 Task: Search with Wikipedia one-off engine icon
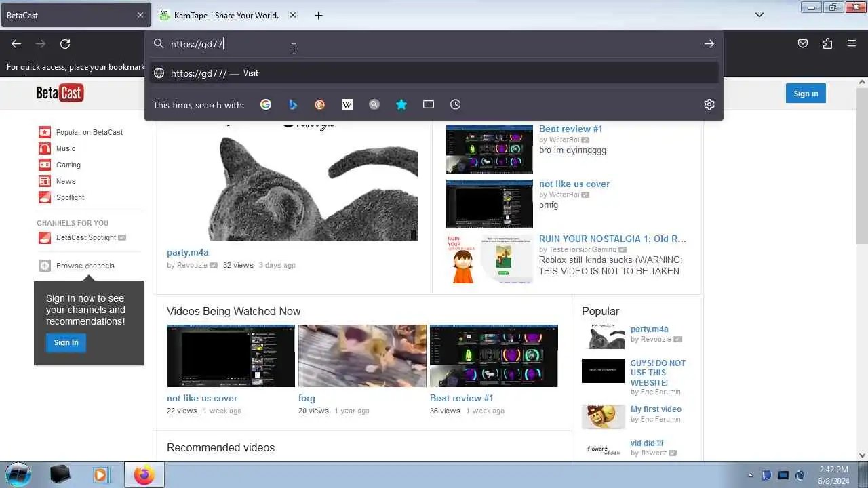click(347, 104)
